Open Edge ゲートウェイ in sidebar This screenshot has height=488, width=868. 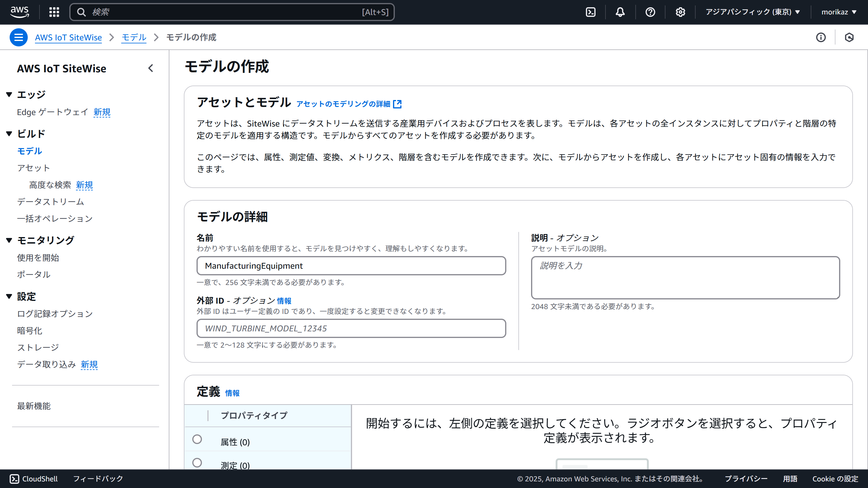53,112
